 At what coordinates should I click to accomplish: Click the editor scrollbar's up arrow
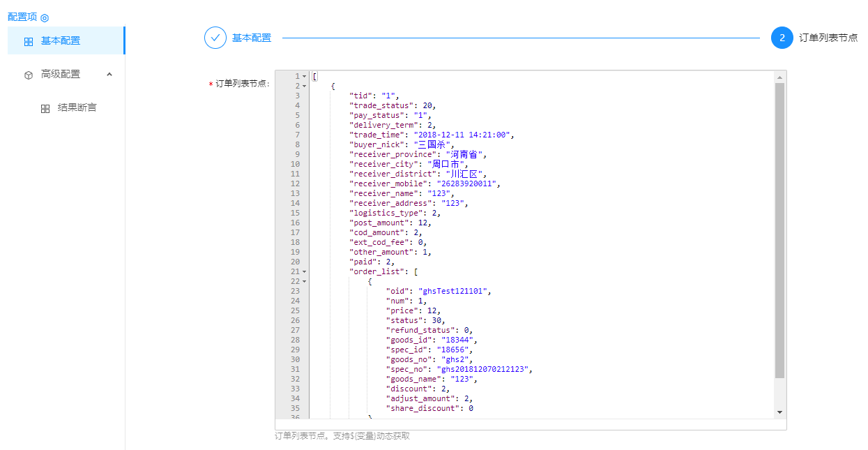pos(779,76)
